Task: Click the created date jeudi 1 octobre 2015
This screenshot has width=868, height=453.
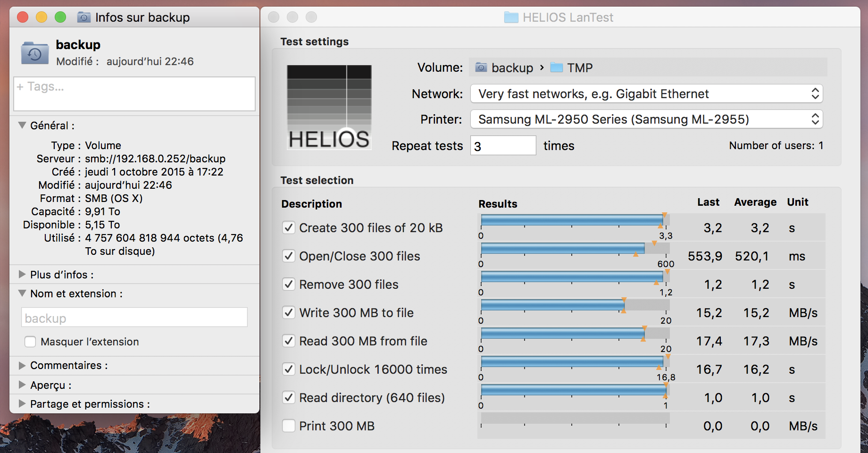Action: click(x=154, y=172)
